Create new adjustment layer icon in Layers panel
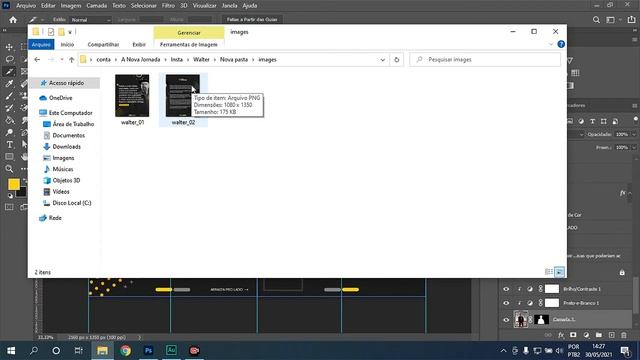The width and height of the screenshot is (640, 360). point(586,335)
